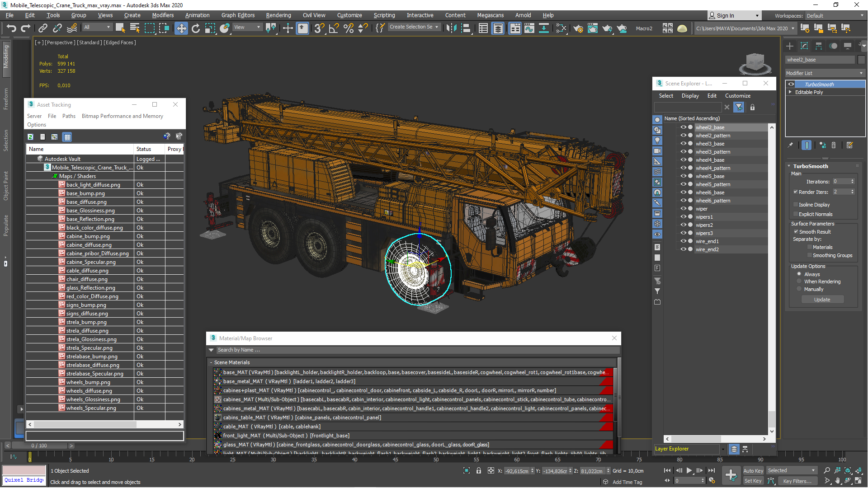This screenshot has width=868, height=488.
Task: Activate the Select and Link tool
Action: pos(43,28)
